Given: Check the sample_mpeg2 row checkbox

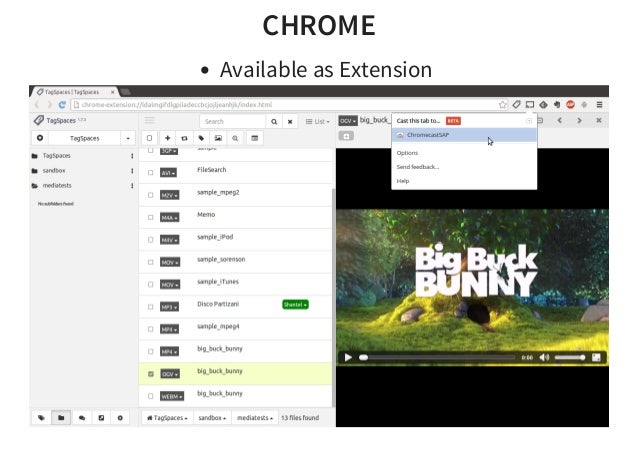Looking at the screenshot, I should click(151, 195).
